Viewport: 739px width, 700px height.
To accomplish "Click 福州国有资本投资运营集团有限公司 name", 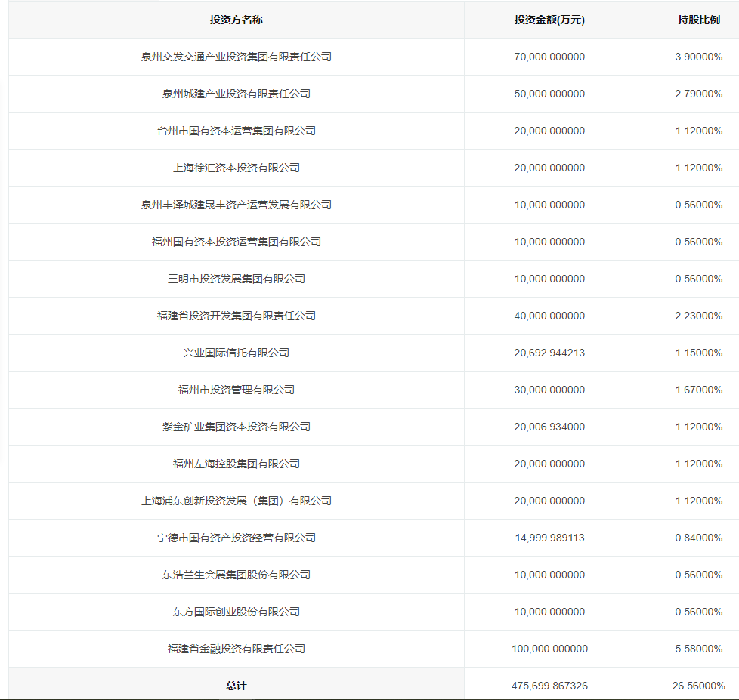I will click(236, 242).
